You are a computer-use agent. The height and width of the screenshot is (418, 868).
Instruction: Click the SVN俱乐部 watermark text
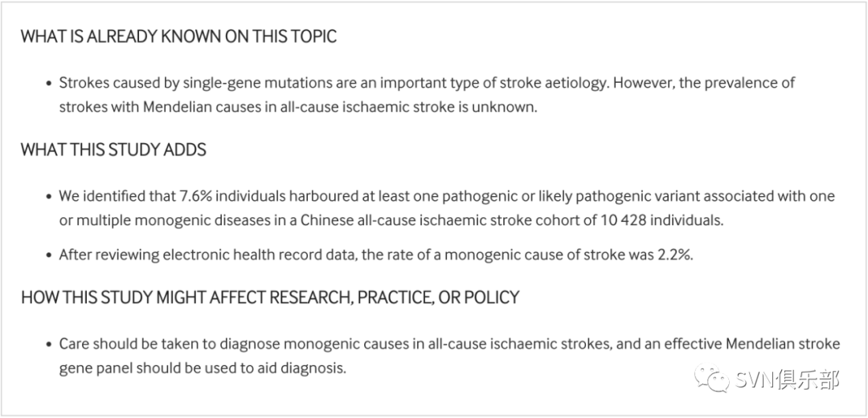click(x=788, y=379)
